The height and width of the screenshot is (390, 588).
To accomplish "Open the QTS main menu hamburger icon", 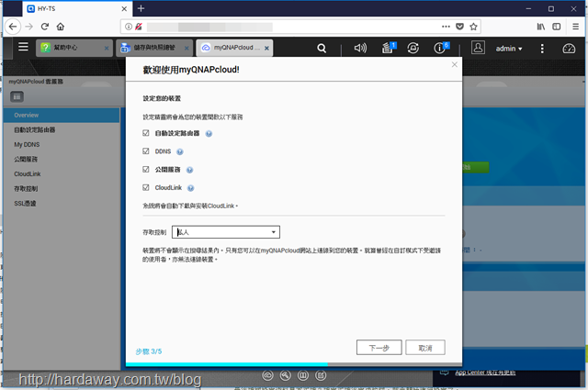I will click(x=23, y=47).
